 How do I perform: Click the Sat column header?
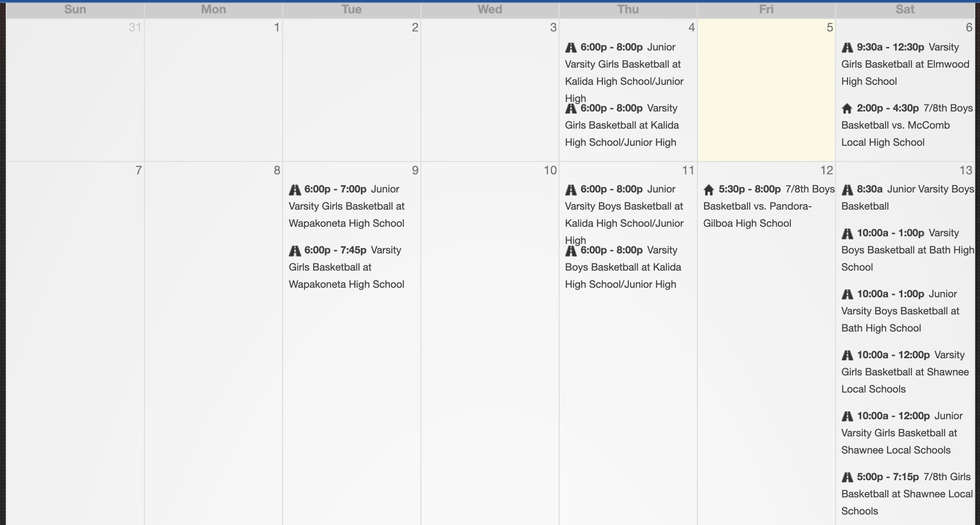tap(905, 10)
